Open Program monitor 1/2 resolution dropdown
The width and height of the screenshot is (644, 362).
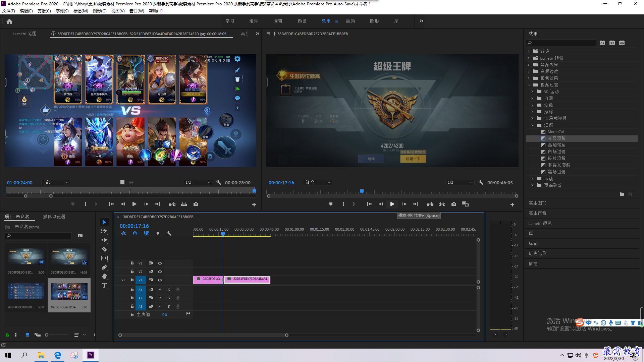pos(460,182)
